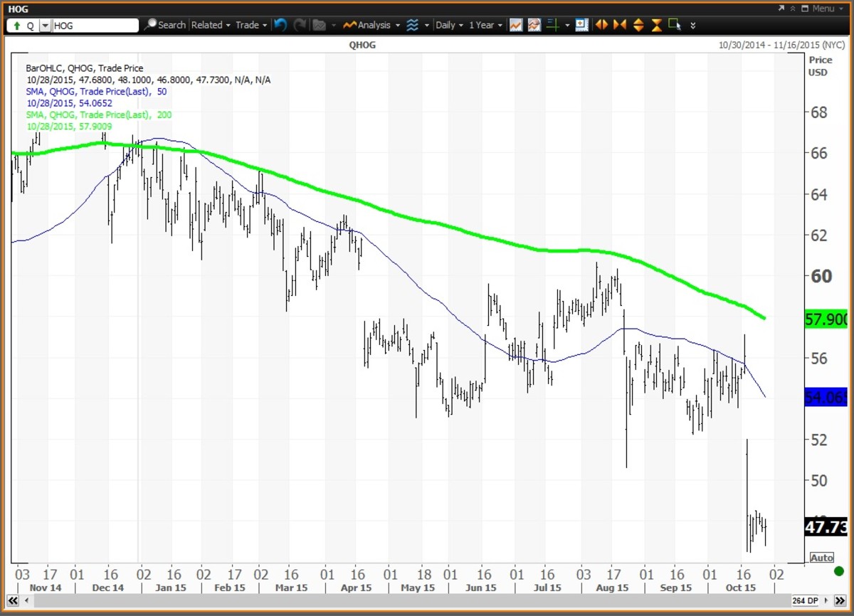Expand the Analysis dropdown

pos(371,25)
